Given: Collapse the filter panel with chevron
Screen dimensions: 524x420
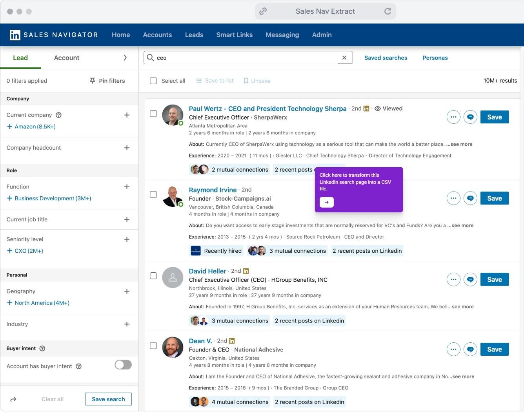Looking at the screenshot, I should (125, 58).
